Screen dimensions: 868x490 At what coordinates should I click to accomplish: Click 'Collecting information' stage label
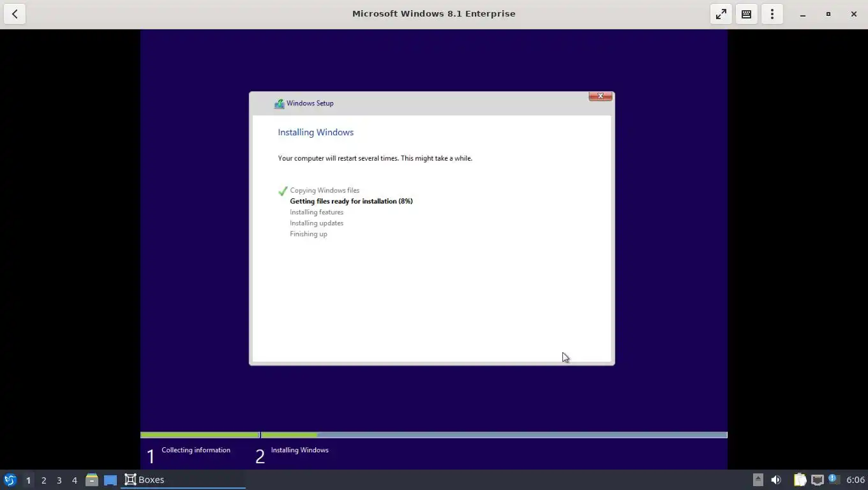point(196,450)
